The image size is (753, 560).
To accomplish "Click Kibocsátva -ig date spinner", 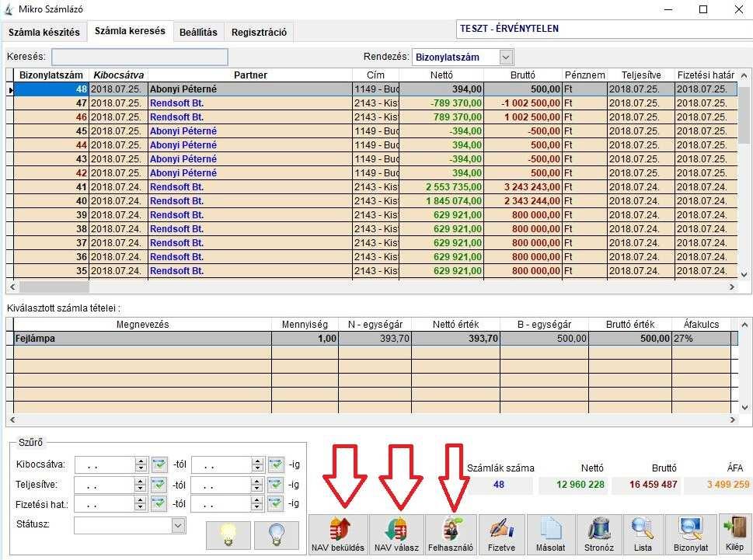I will (258, 464).
